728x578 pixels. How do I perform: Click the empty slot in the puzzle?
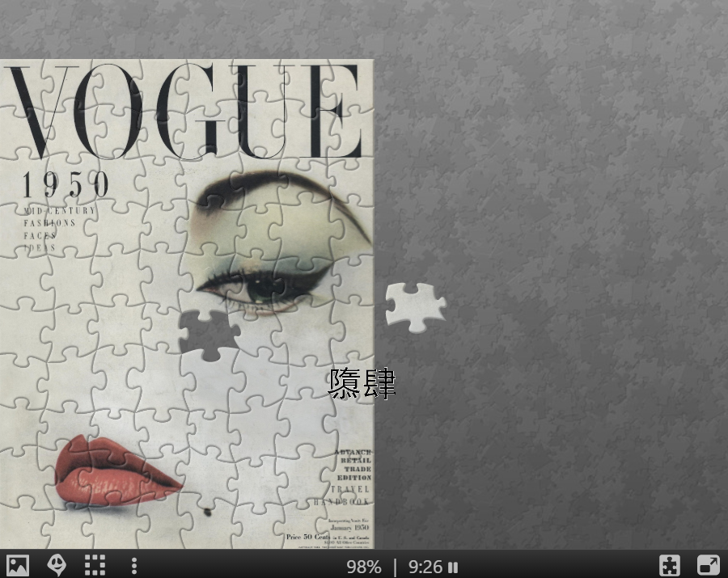coord(210,335)
